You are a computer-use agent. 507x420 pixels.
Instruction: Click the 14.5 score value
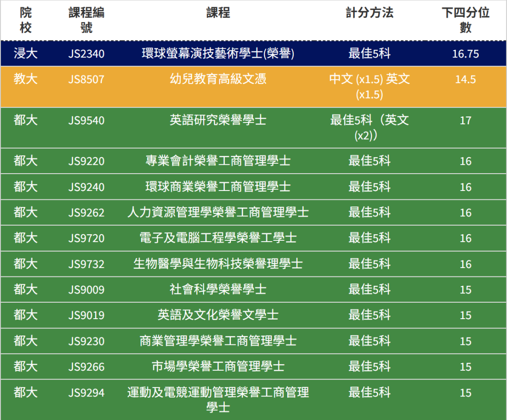466,79
